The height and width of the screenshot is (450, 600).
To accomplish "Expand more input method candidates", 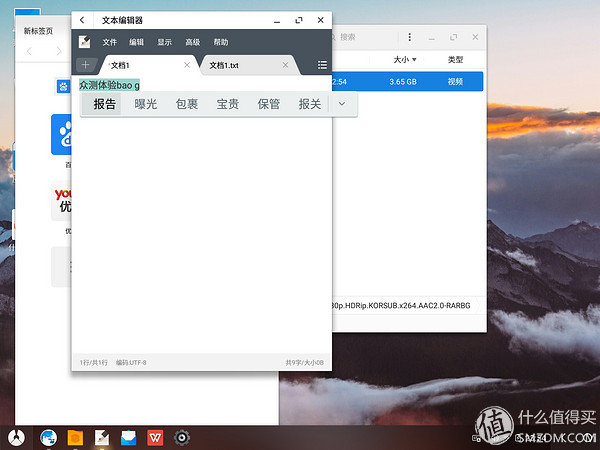I will click(342, 104).
